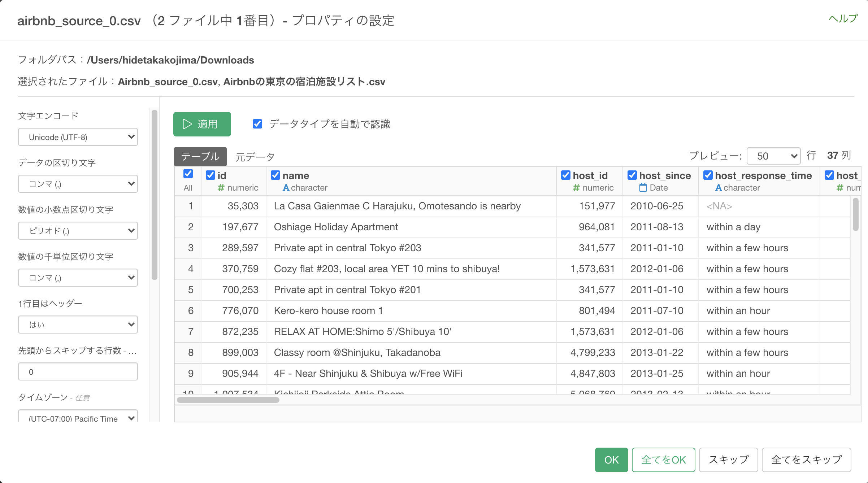Click the horizontal scrollbar under the table
Image resolution: width=868 pixels, height=483 pixels.
(x=228, y=400)
